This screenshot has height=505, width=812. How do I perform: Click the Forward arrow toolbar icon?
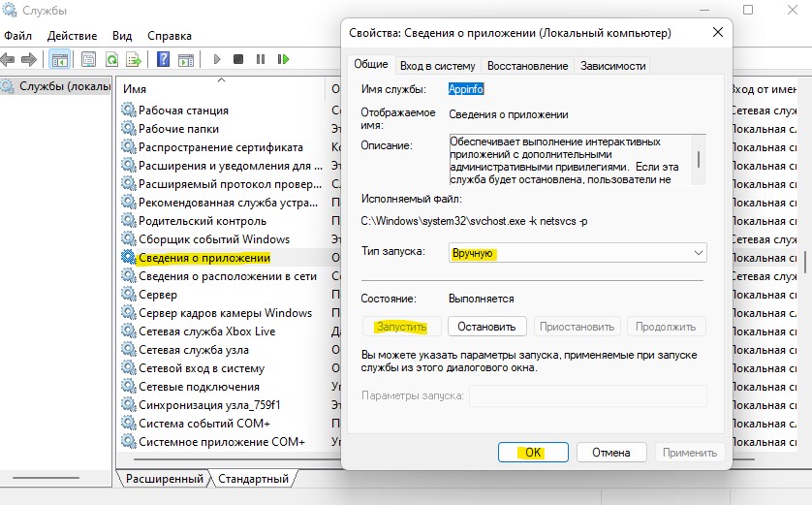pyautogui.click(x=29, y=59)
